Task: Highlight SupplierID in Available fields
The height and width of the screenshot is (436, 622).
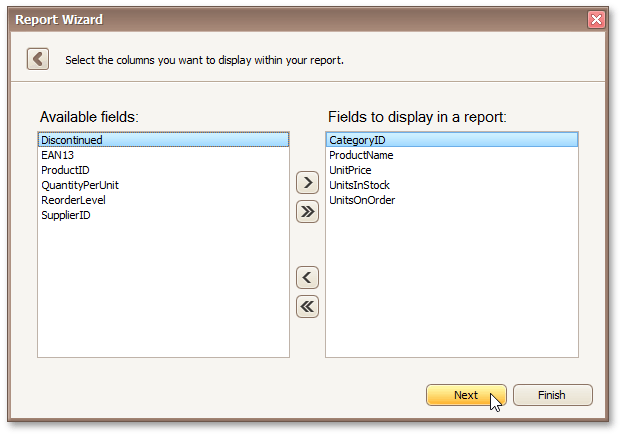Action: (66, 215)
